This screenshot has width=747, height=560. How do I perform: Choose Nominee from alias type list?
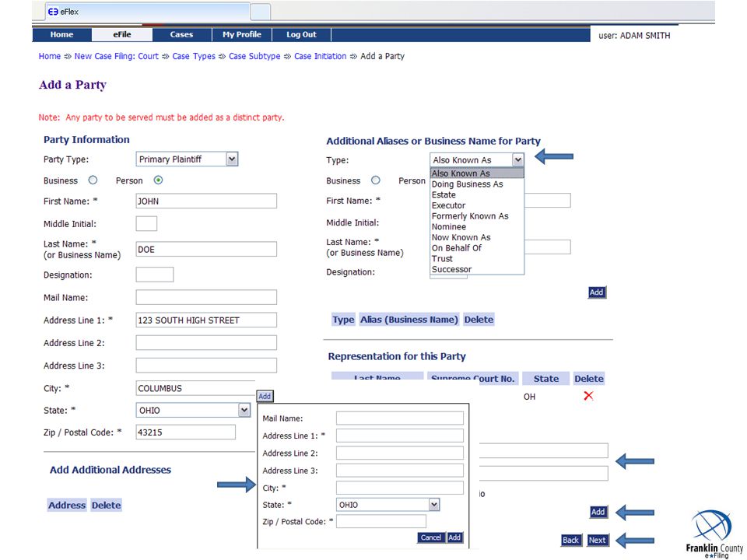tap(477, 226)
